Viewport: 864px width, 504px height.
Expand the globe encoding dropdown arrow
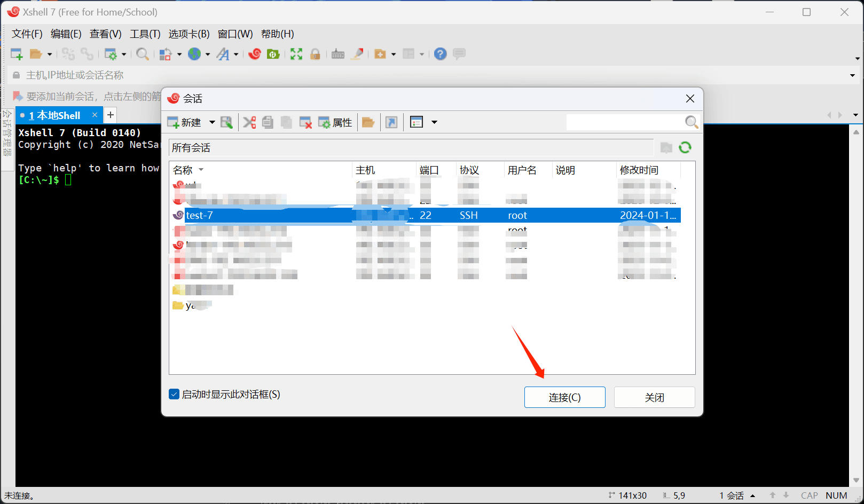208,54
